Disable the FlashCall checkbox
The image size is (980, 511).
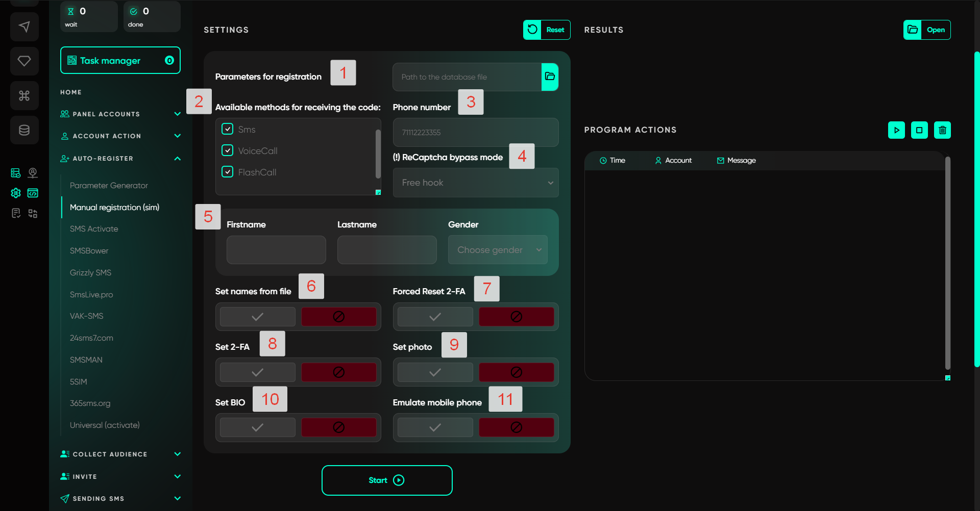click(x=228, y=172)
